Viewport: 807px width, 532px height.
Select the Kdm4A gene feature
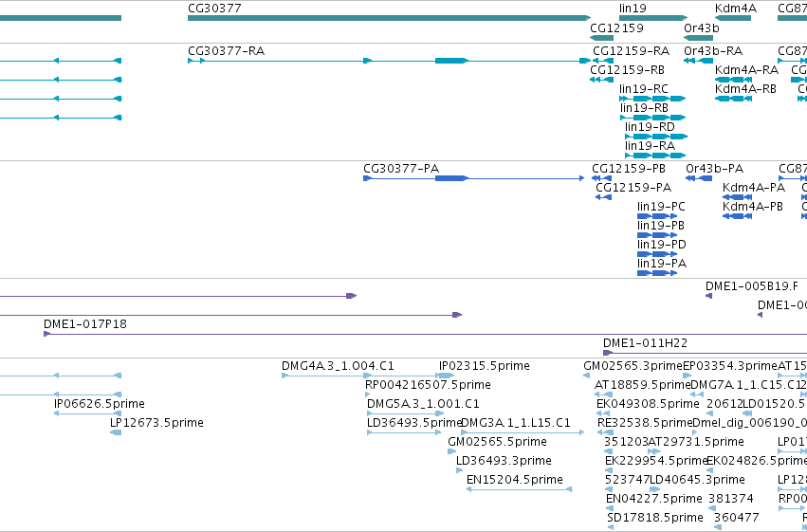733,18
